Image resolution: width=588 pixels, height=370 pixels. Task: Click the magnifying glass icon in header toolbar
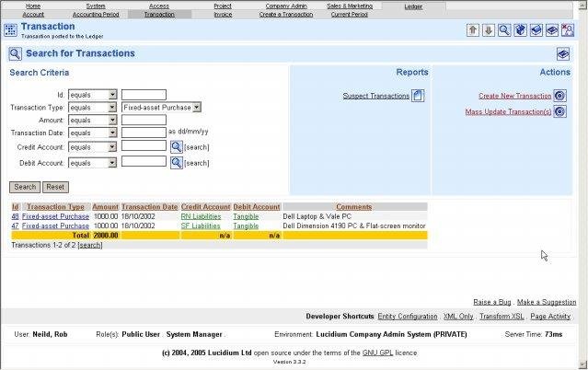(x=504, y=30)
